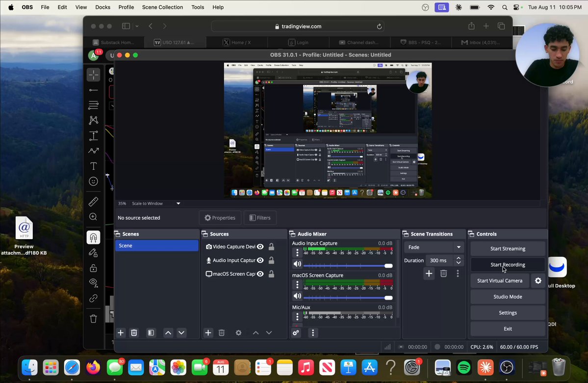Choose the zoom-in tool in TradingView's toolbar

point(93,217)
